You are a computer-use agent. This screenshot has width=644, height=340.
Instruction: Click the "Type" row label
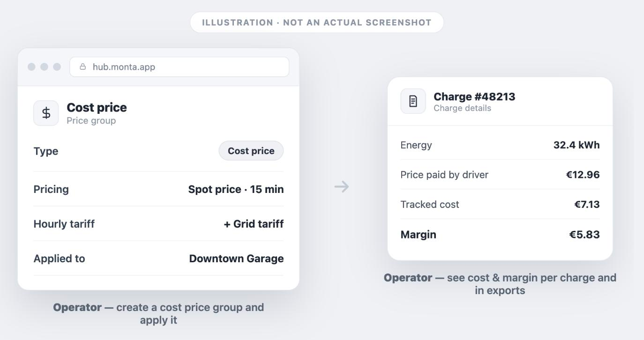(x=46, y=151)
